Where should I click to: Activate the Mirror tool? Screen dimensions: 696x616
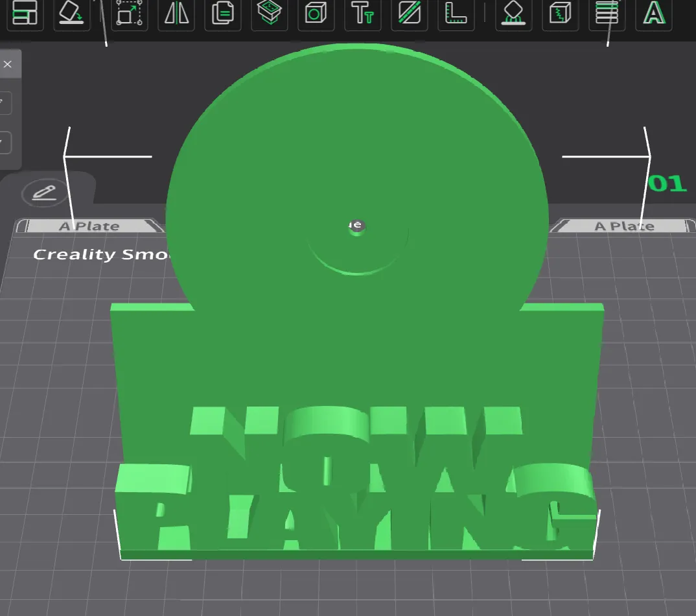tap(176, 14)
